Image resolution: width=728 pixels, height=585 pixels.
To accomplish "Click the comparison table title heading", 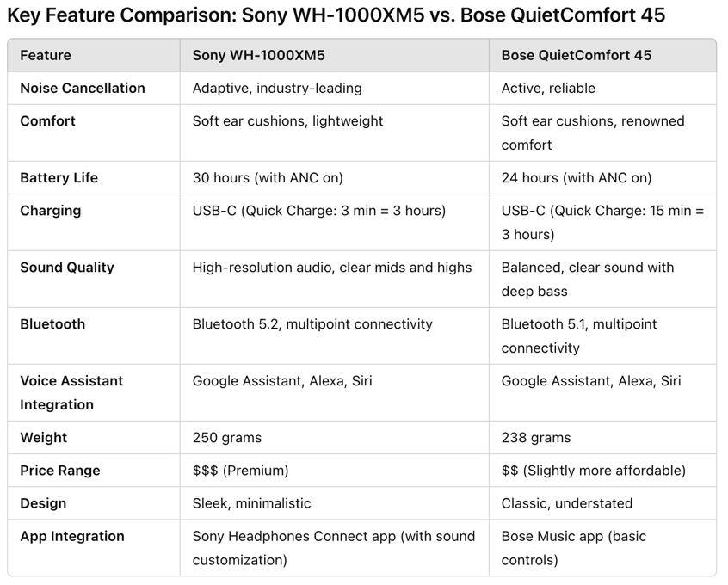I will point(336,15).
